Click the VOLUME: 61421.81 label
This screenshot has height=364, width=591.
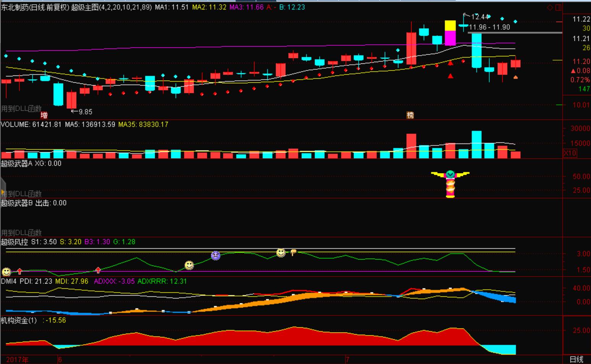pos(31,124)
